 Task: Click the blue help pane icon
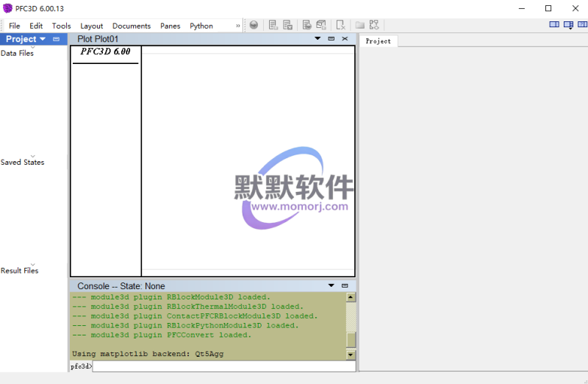(582, 24)
